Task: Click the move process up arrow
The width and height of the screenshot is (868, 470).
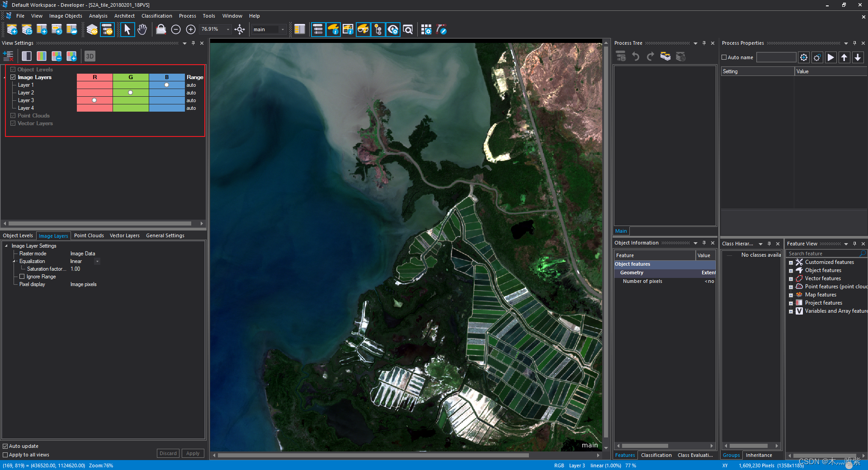Action: pos(844,57)
